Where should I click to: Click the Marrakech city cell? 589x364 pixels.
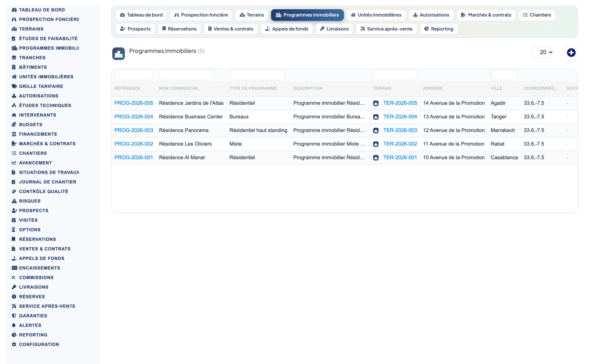pyautogui.click(x=503, y=130)
